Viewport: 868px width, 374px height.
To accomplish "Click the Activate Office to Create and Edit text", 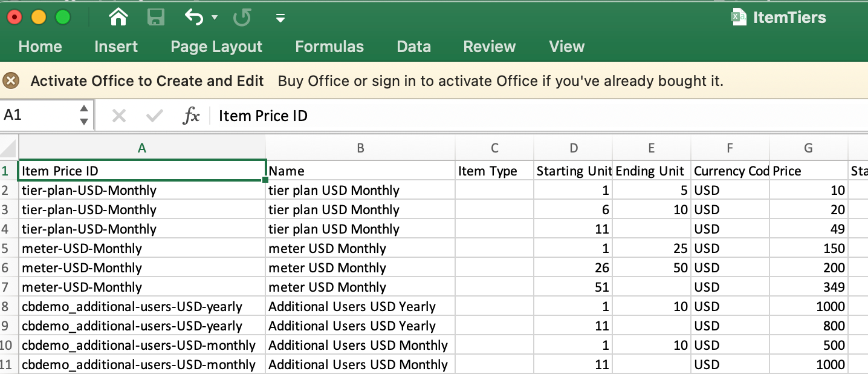I will tap(147, 81).
